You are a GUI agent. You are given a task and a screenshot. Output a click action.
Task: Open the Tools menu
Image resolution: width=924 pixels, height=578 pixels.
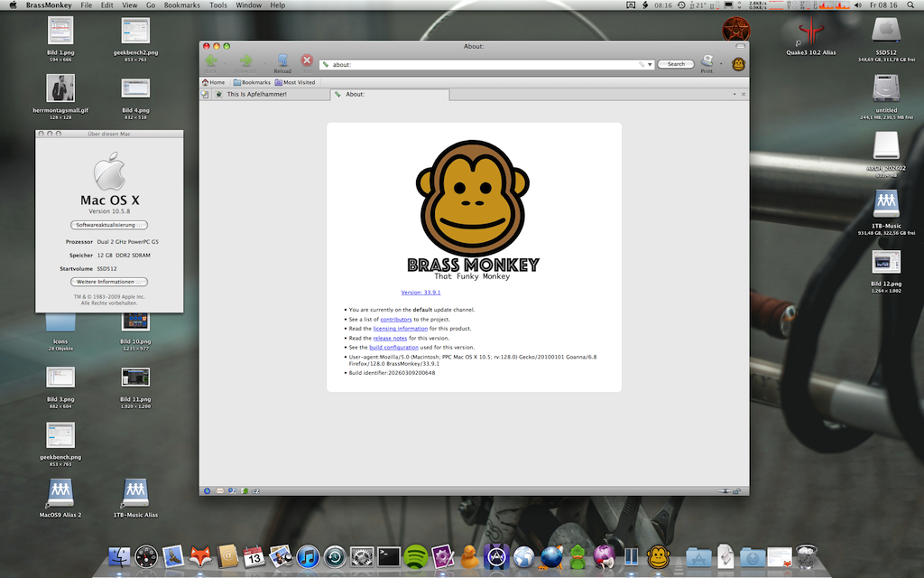218,5
